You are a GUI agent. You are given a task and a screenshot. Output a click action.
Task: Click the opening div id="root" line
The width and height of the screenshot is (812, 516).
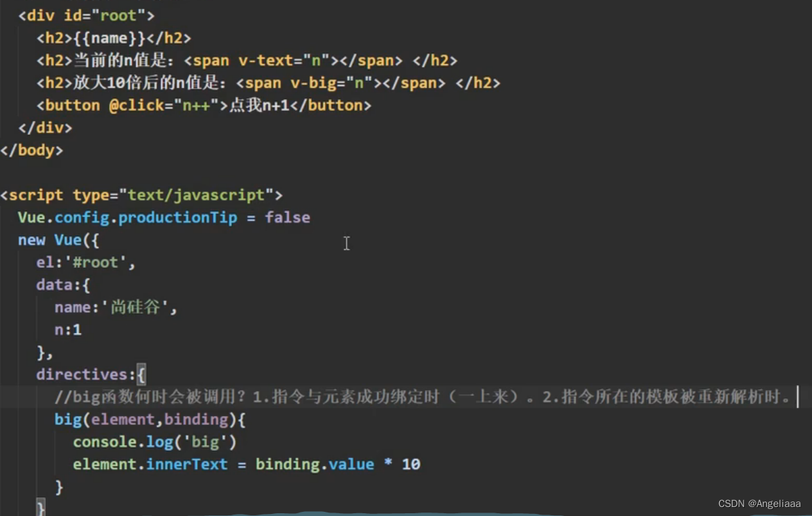(x=87, y=15)
